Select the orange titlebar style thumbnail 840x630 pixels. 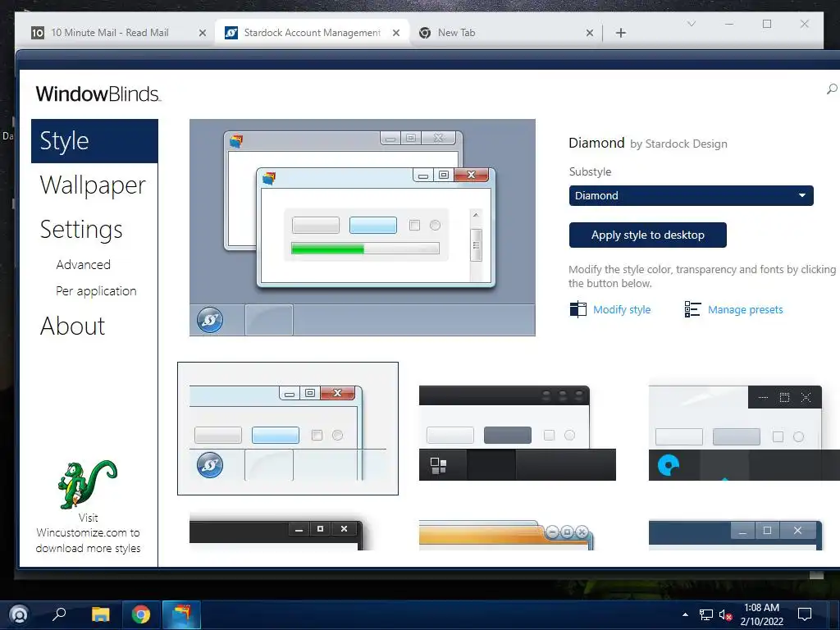(x=506, y=535)
